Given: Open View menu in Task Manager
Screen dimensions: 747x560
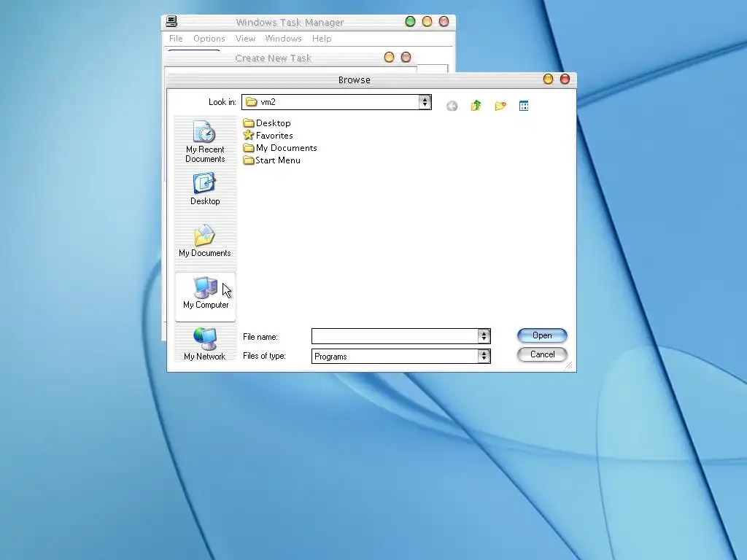Looking at the screenshot, I should click(x=245, y=39).
